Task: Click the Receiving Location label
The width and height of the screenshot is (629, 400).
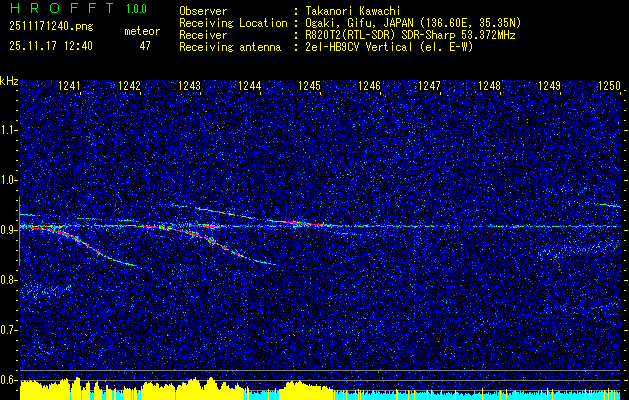Action: 233,23
